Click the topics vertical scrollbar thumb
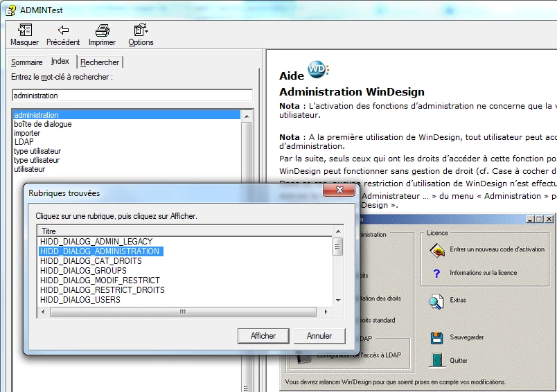Screen dimensions: 557x392 tap(338, 247)
